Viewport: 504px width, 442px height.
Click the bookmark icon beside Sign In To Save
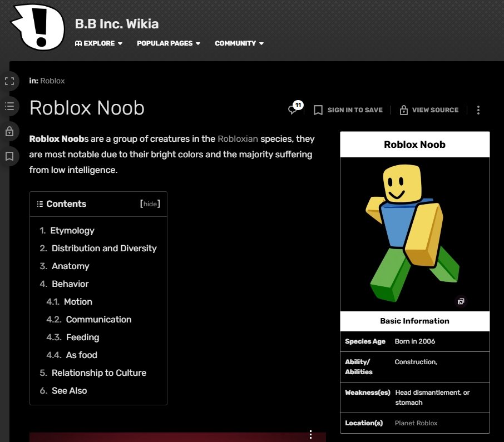tap(318, 110)
